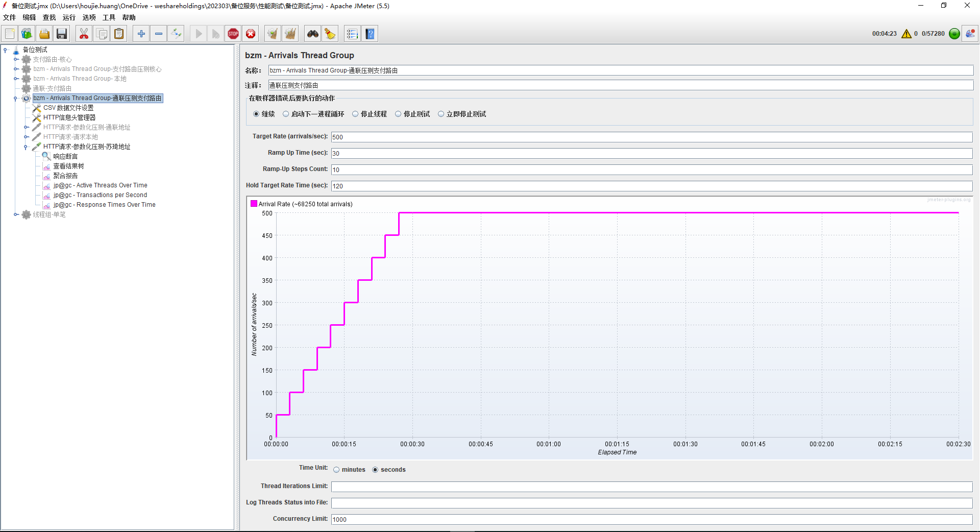Click the green running status indicator
The image size is (980, 532).
[x=954, y=34]
